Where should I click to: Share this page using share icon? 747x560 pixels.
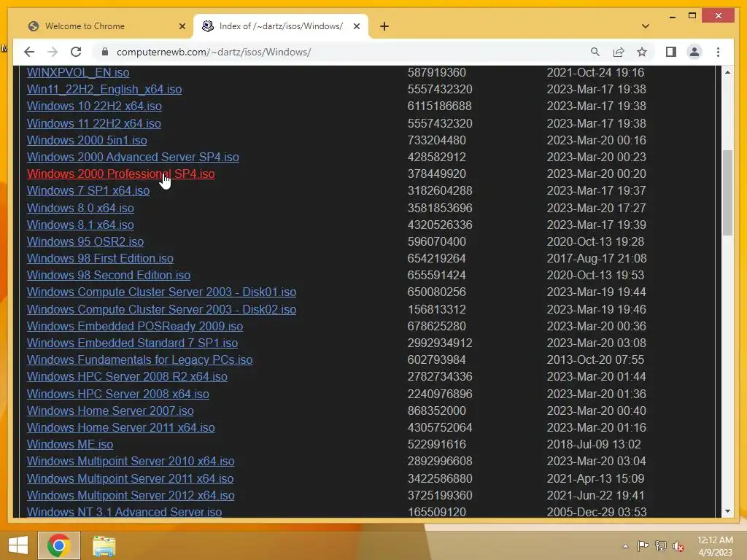619,52
